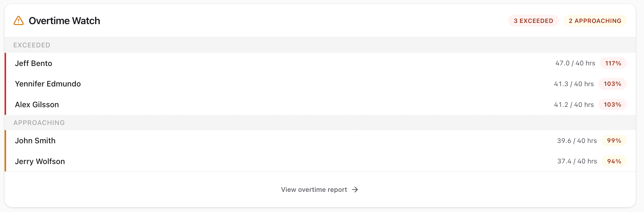The height and width of the screenshot is (212, 644).
Task: Click the warning triangle icon
Action: [19, 21]
